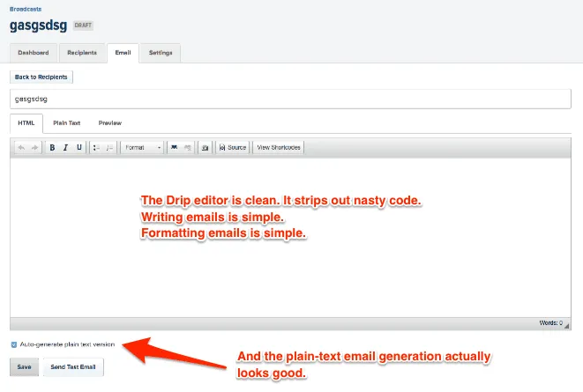Click the Words: 0 counter
Screen dimensions: 583x392
(x=551, y=323)
